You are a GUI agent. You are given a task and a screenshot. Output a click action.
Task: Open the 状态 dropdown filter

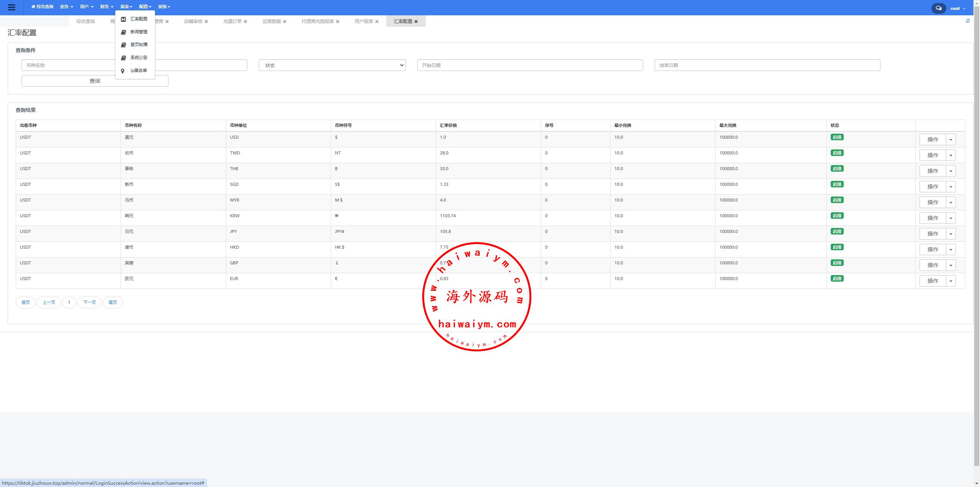tap(332, 65)
